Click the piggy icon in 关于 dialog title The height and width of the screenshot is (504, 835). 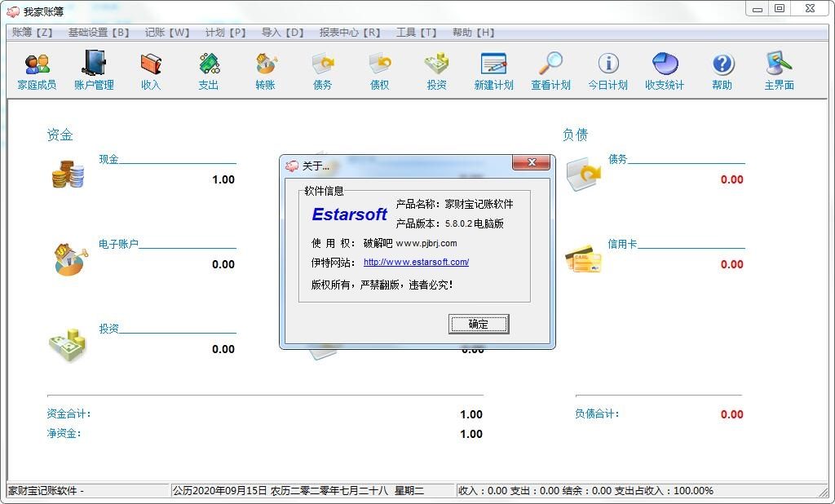(292, 166)
